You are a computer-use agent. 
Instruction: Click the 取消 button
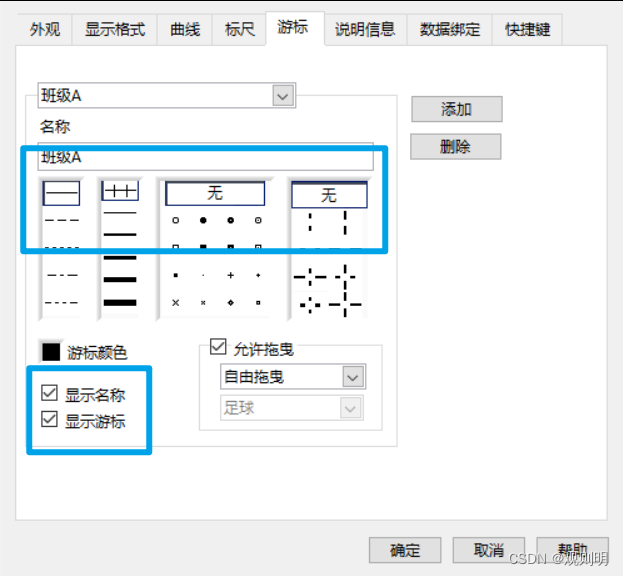(x=489, y=550)
